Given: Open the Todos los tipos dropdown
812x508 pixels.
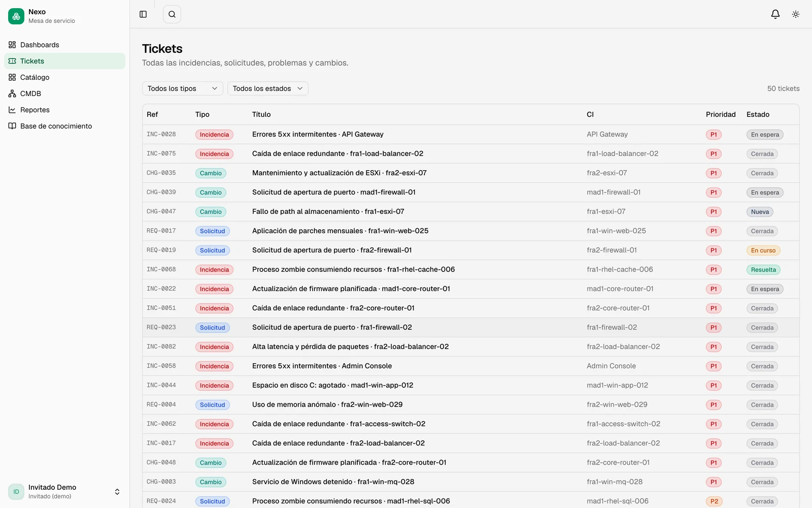Looking at the screenshot, I should pyautogui.click(x=183, y=88).
